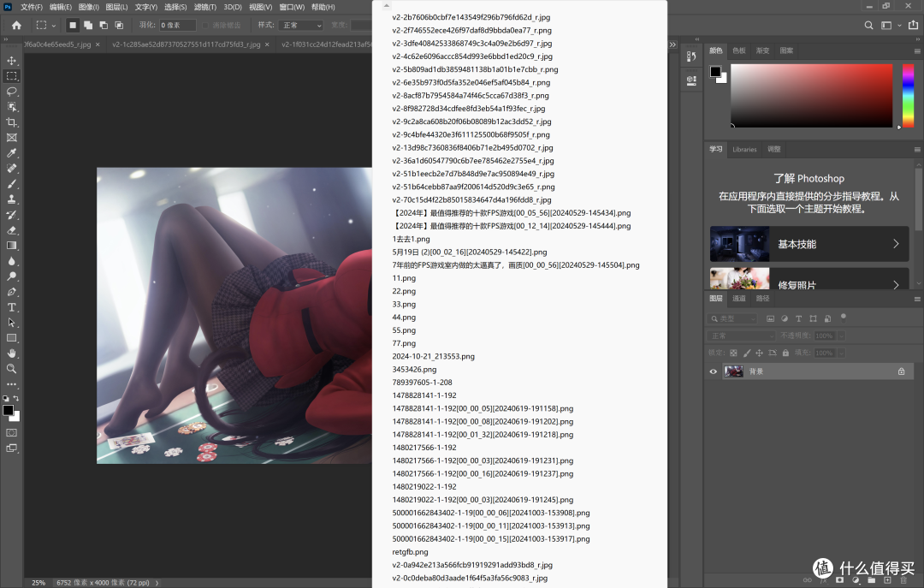
Task: Select the Lasso tool
Action: [12, 92]
